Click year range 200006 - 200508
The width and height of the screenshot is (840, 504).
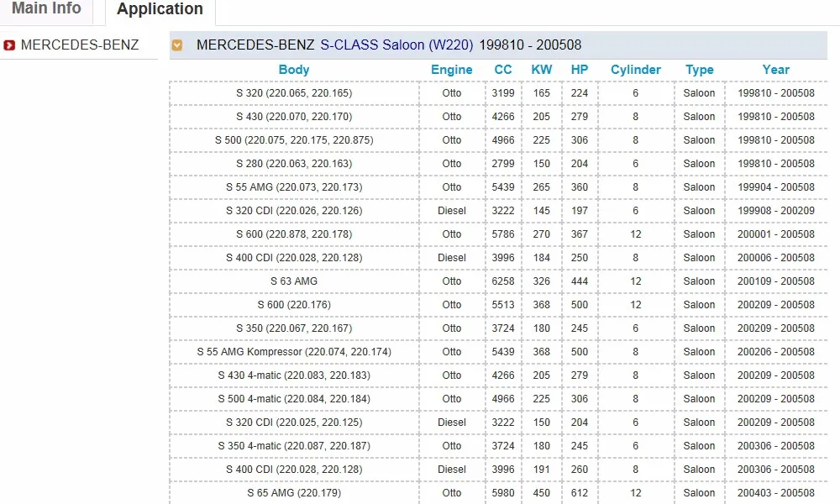point(775,258)
